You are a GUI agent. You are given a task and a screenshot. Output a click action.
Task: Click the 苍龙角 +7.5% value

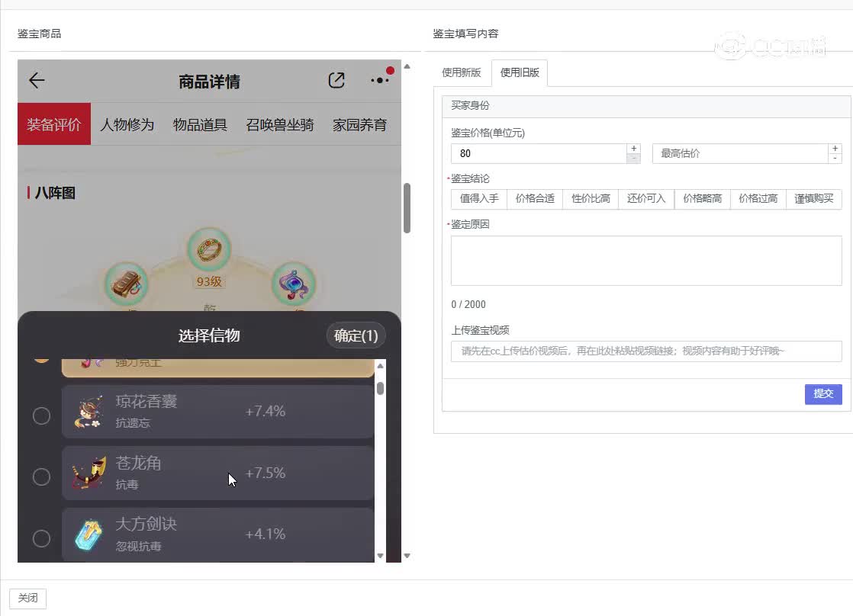tap(265, 473)
